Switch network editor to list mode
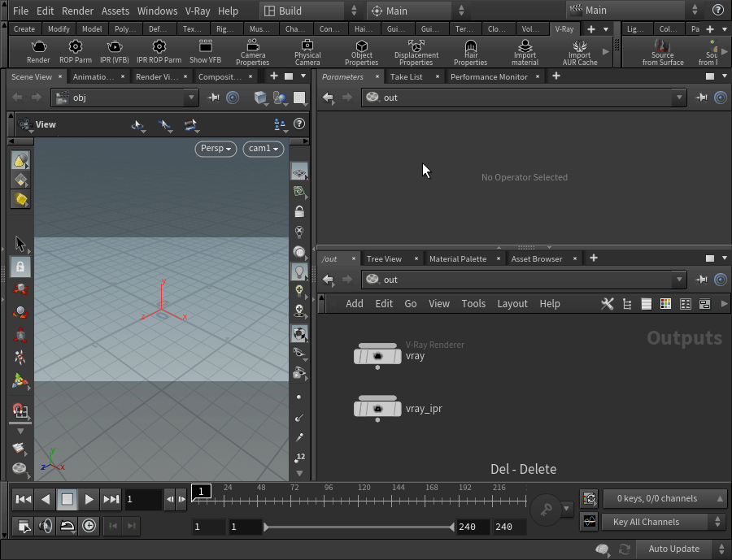The height and width of the screenshot is (560, 732). (647, 304)
